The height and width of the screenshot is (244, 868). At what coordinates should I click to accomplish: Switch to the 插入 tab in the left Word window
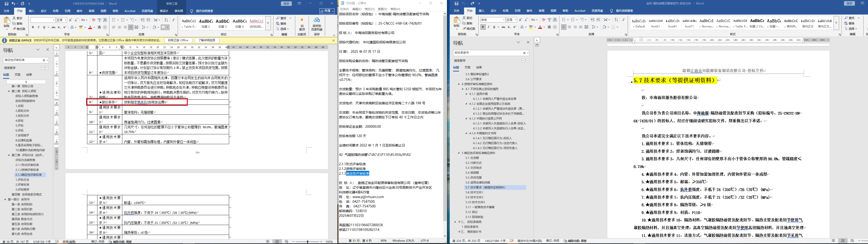[x=31, y=11]
